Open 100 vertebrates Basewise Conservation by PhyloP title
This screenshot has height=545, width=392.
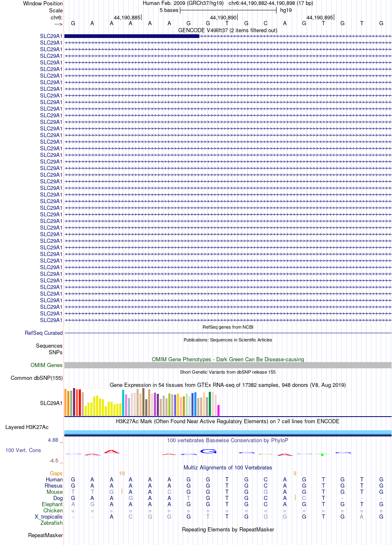228,440
